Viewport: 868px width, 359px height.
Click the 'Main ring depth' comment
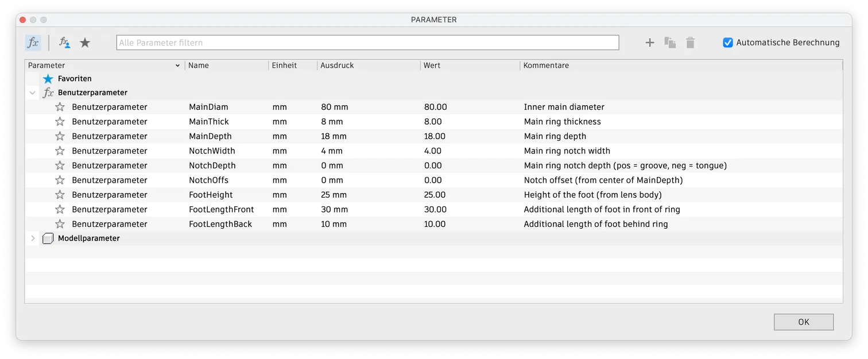[x=555, y=136]
